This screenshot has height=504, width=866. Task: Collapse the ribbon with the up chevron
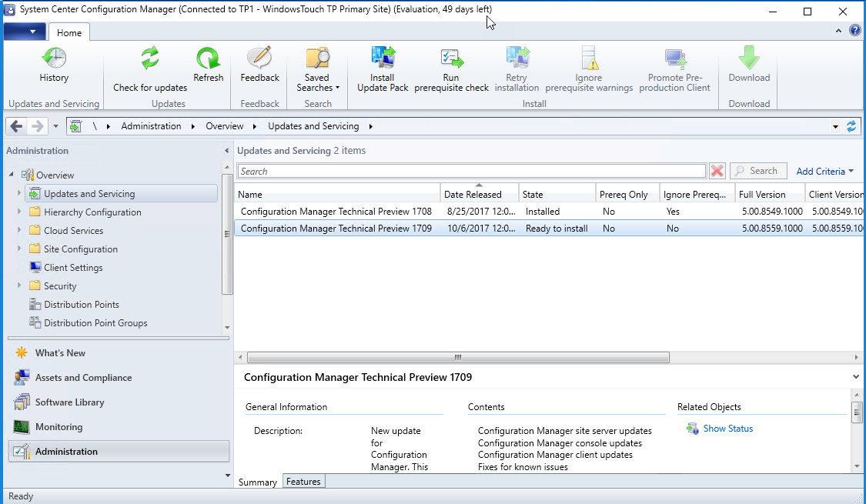pyautogui.click(x=838, y=31)
